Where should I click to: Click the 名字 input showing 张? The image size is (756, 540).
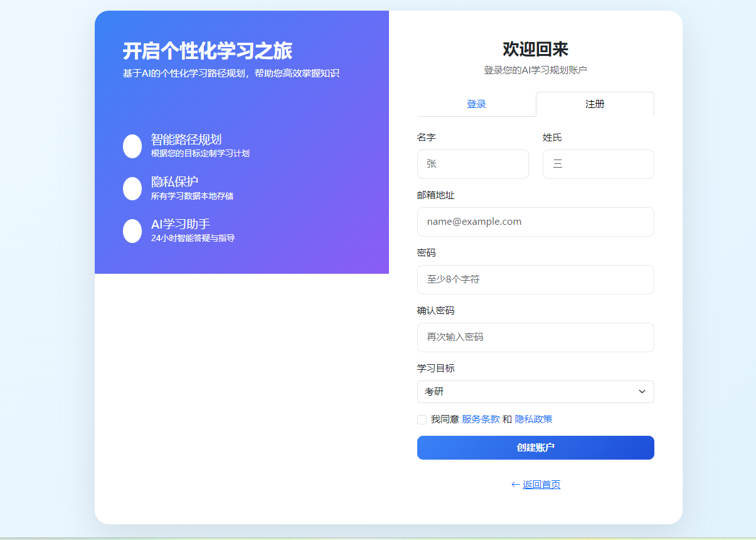point(472,164)
